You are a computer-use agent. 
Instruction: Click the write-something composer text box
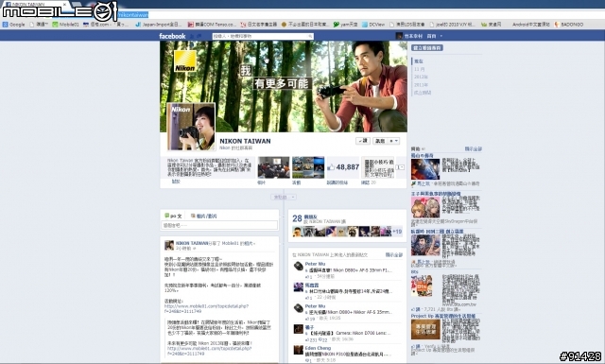pyautogui.click(x=219, y=225)
